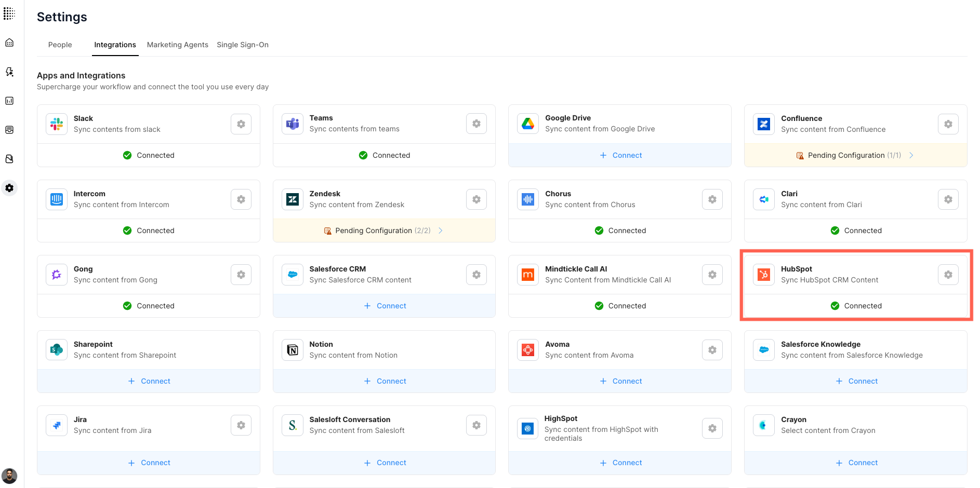Open the sidebar item with sparkle icon

(9, 72)
